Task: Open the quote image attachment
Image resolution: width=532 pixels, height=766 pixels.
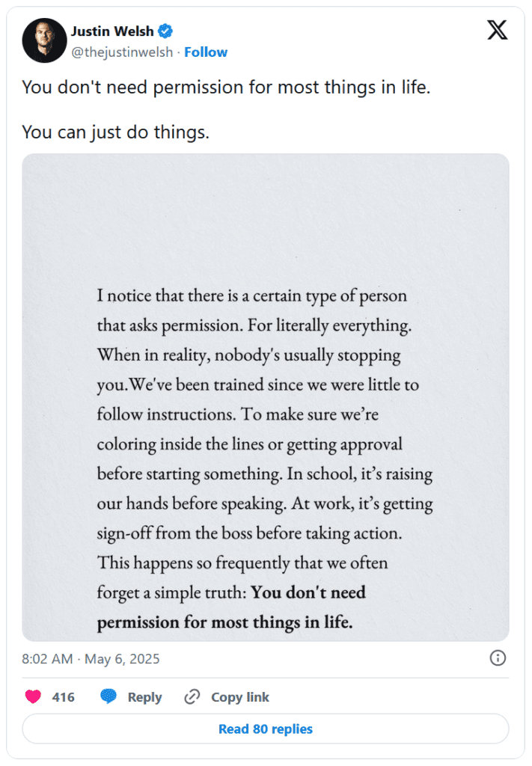Action: (x=266, y=397)
